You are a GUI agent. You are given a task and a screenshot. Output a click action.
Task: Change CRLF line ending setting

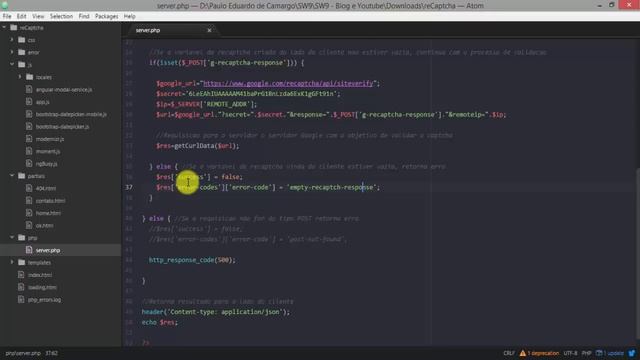(509, 353)
